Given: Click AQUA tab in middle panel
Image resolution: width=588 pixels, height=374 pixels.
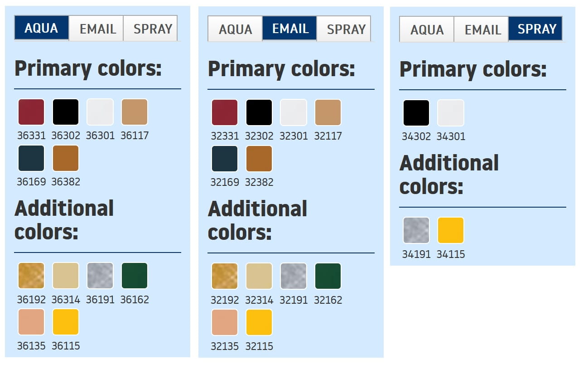Looking at the screenshot, I should tap(235, 29).
